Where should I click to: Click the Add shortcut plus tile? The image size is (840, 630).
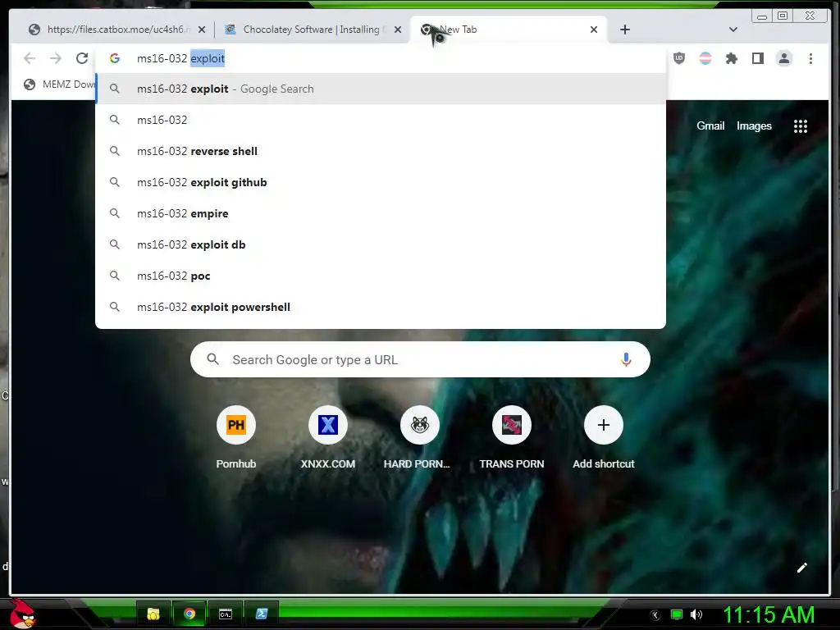pos(603,437)
